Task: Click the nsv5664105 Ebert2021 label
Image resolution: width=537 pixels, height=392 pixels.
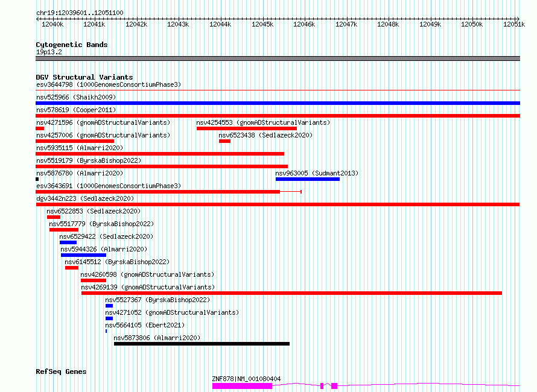Action: (x=145, y=325)
